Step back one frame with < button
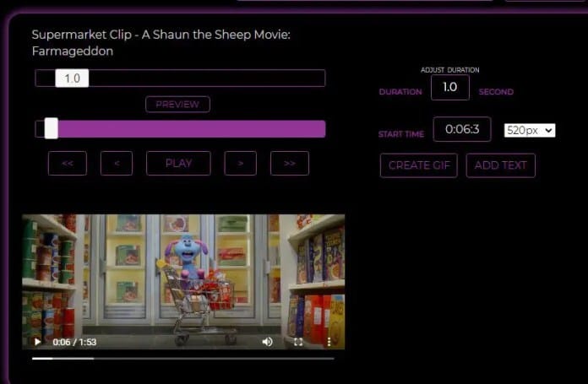 117,164
